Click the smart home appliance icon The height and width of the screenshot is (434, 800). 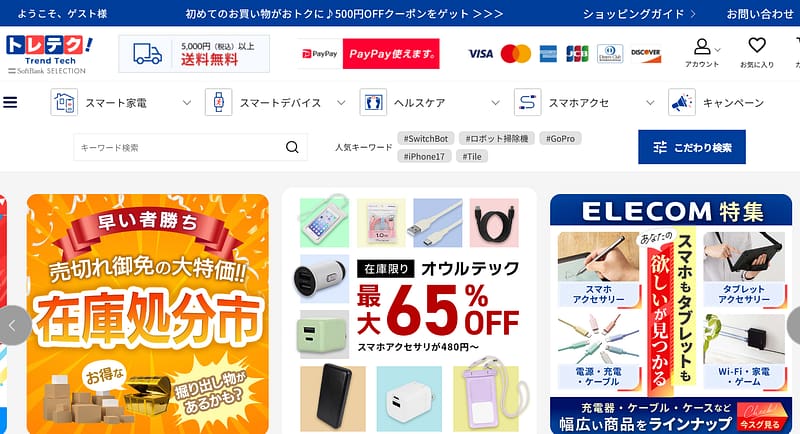click(x=64, y=102)
